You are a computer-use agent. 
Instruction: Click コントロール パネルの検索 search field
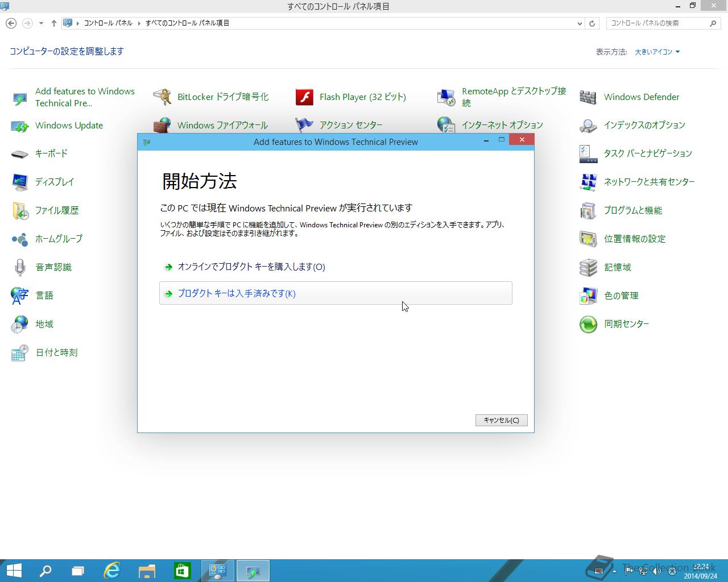(x=659, y=23)
